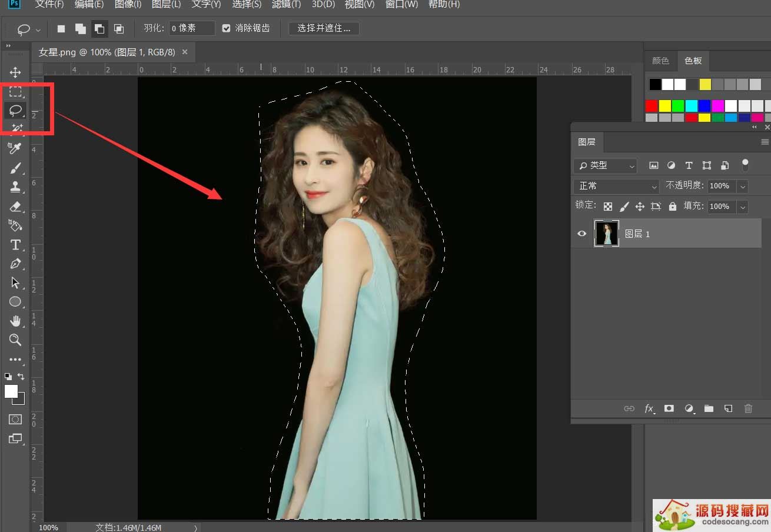The width and height of the screenshot is (771, 532).
Task: Select the Magic Wand tool
Action: coord(15,128)
